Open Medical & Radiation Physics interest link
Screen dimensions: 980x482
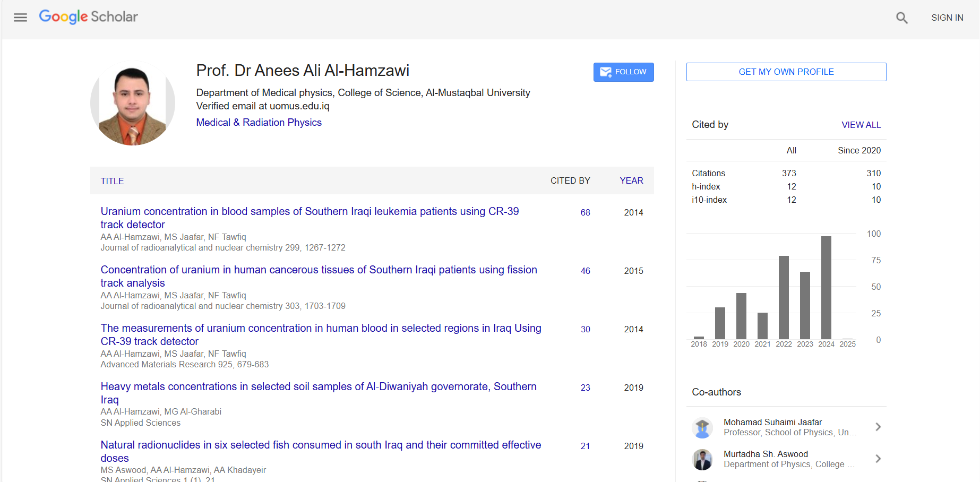(x=259, y=123)
